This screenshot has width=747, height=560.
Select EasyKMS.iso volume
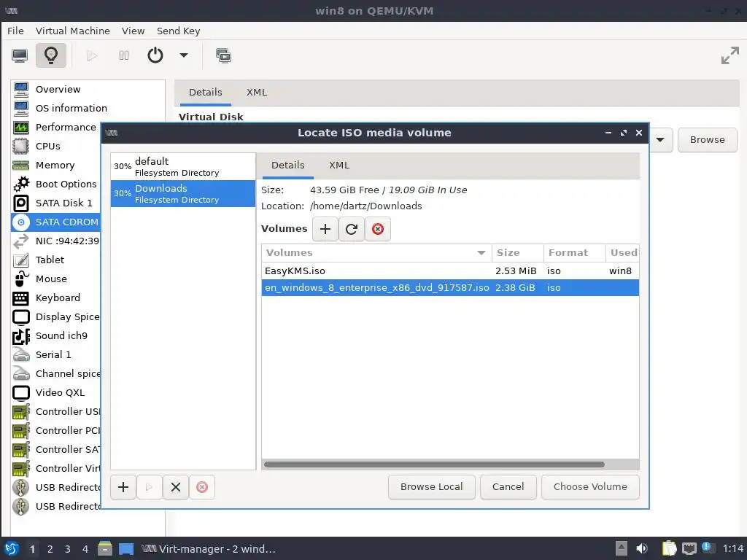449,271
